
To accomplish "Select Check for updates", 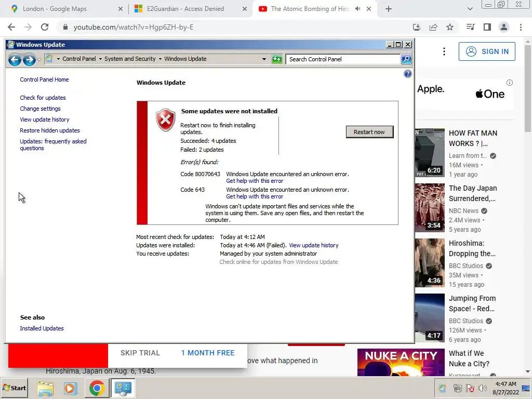I will tap(43, 98).
